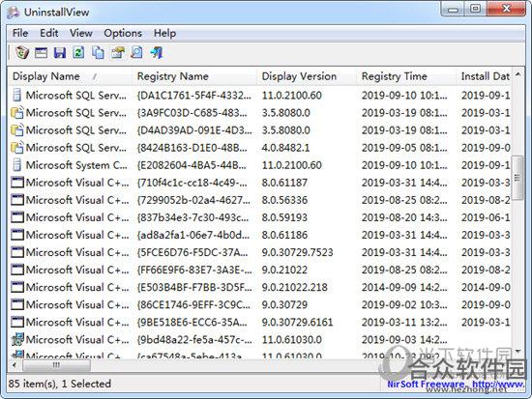Image resolution: width=532 pixels, height=399 pixels.
Task: Click the Exit toolbar icon
Action: coord(157,53)
